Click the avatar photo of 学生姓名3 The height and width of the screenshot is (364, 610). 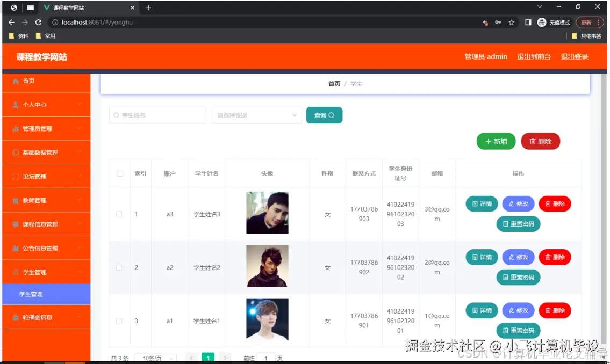(267, 213)
